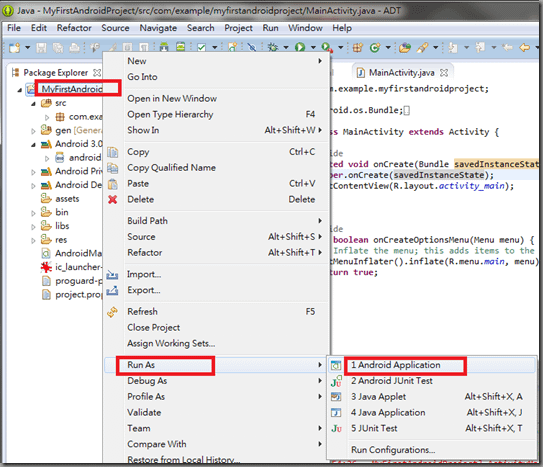Open the Lint check dropdown arrow
543x467 pixels.
pos(215,47)
